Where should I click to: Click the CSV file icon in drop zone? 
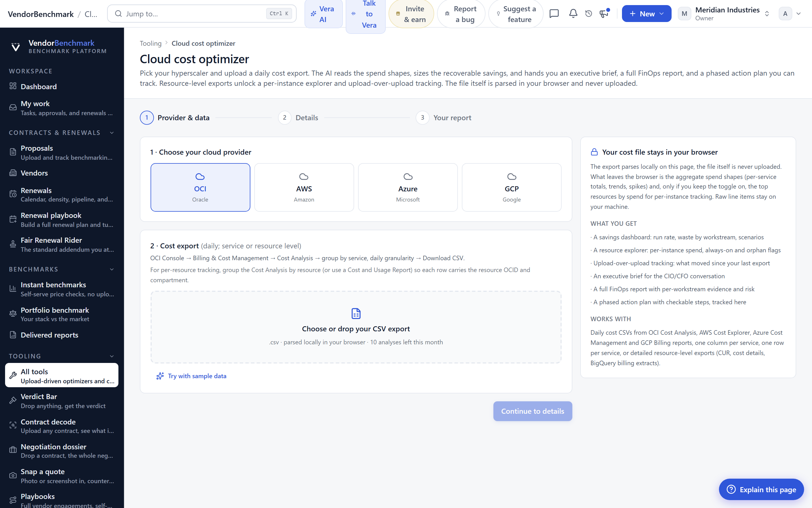(x=356, y=314)
